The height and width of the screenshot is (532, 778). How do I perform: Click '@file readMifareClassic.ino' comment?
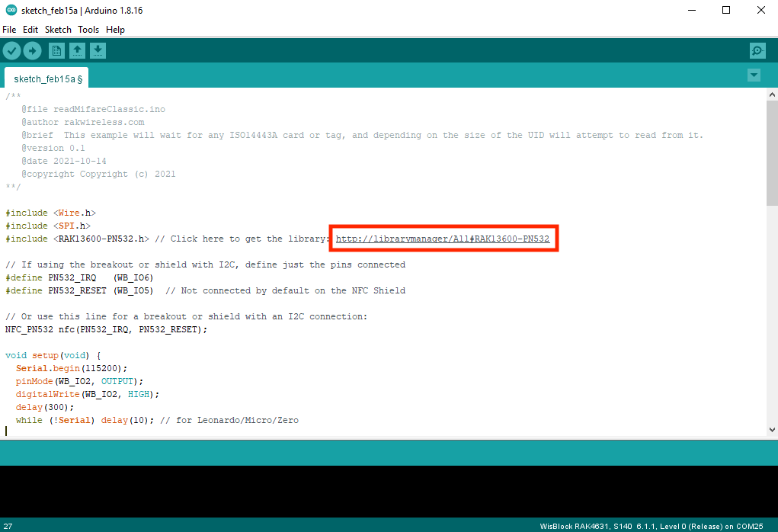(x=93, y=109)
